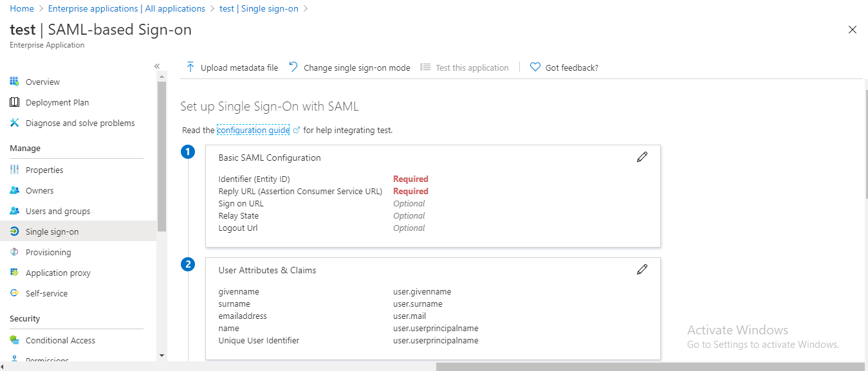This screenshot has width=868, height=371.
Task: Click the Test this application list icon
Action: 425,67
